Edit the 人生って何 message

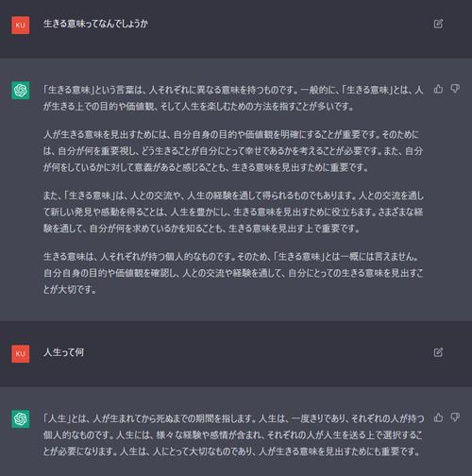pyautogui.click(x=438, y=352)
